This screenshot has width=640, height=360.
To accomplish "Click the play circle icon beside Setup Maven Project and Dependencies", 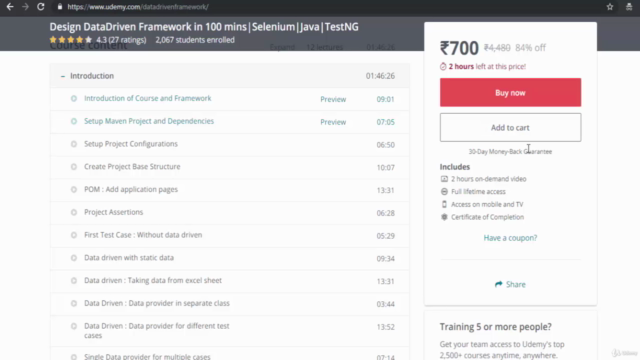I will [74, 121].
